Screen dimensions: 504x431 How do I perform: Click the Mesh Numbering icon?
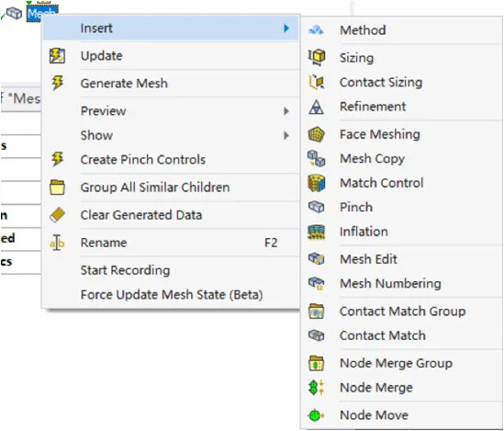pyautogui.click(x=317, y=283)
